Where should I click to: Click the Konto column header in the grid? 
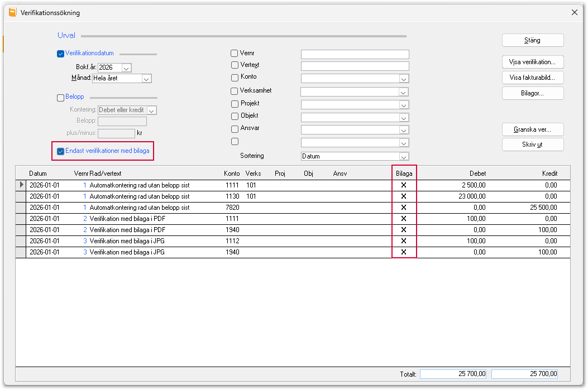tap(232, 174)
